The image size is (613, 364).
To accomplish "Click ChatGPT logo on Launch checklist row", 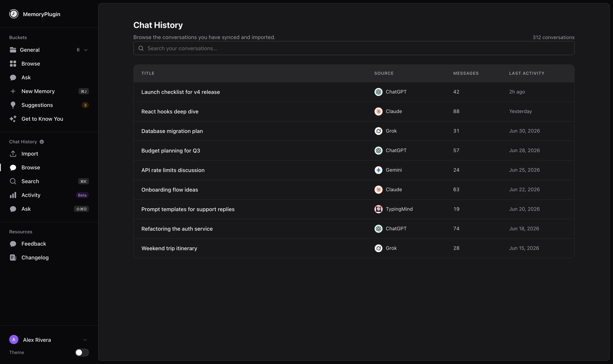I will pos(378,92).
